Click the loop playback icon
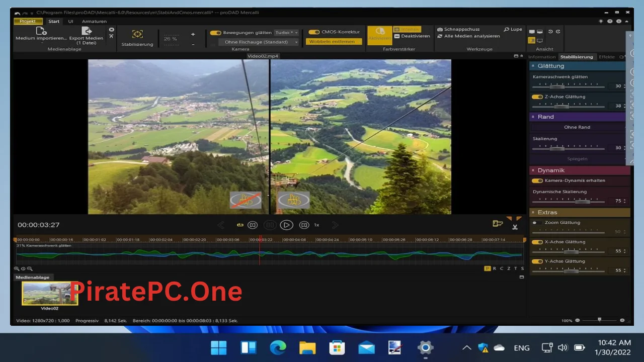The height and width of the screenshot is (362, 644). [240, 225]
